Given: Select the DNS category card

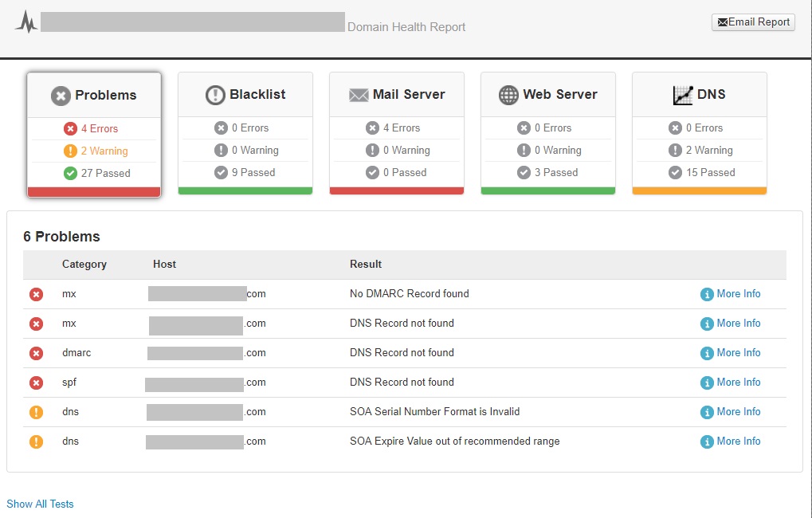Looking at the screenshot, I should tap(699, 133).
